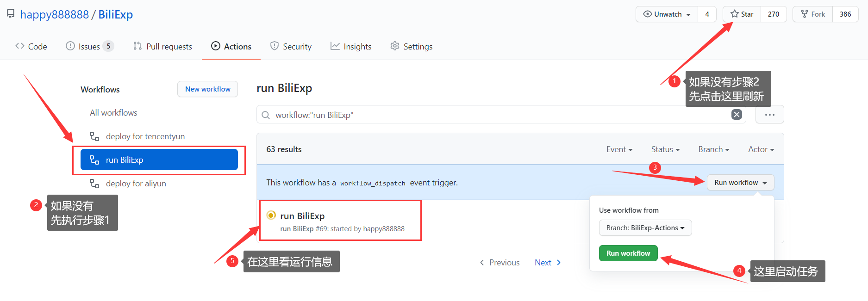Select the run BiliExp workflow in sidebar
Screen dimensions: 868x301
(x=159, y=160)
